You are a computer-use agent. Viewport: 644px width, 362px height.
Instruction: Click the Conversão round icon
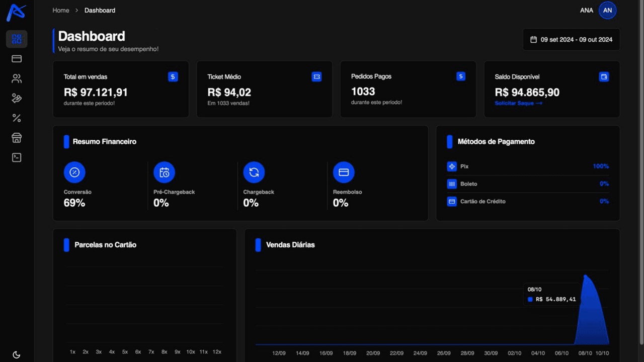[74, 172]
